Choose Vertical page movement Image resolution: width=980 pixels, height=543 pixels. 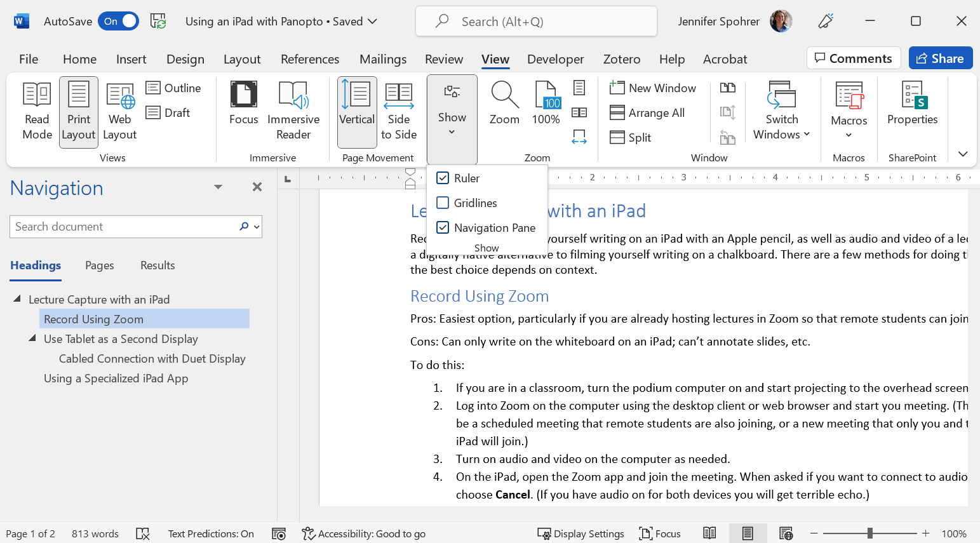(357, 112)
